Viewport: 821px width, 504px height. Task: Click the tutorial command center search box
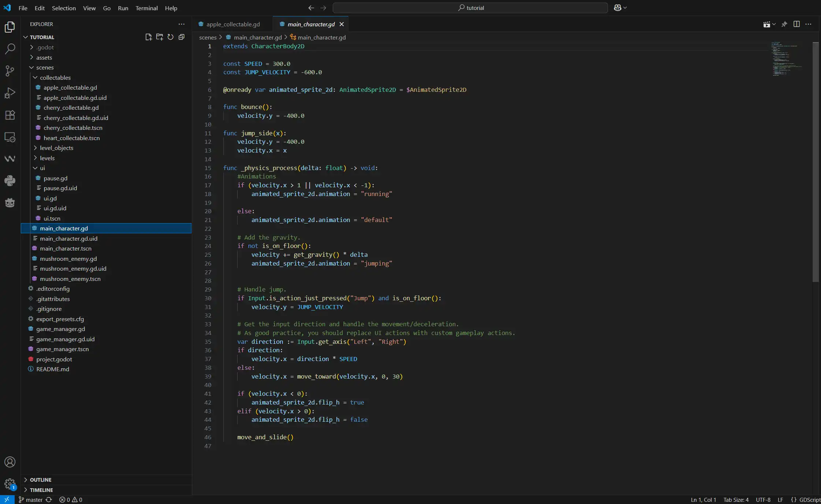coord(470,8)
